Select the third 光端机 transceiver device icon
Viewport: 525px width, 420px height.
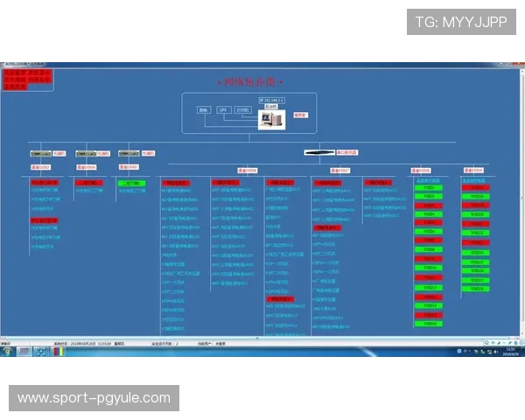[129, 153]
